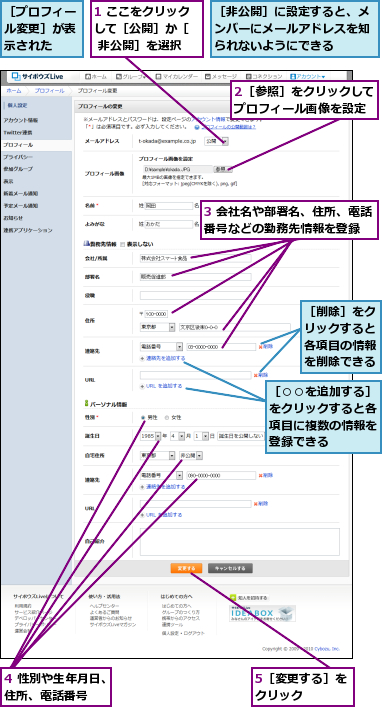382x707 pixels.
Task: Open the email 公開 visibility dropdown
Action: (216, 141)
